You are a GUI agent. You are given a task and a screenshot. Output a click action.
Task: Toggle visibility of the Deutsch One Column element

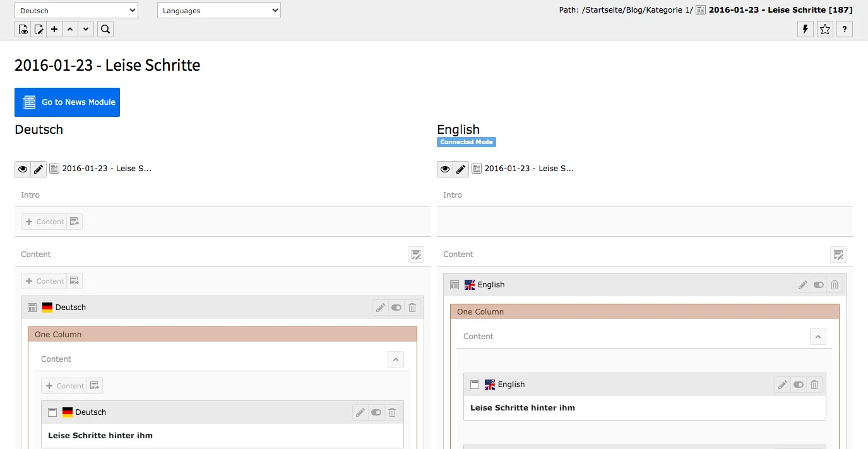coord(396,308)
